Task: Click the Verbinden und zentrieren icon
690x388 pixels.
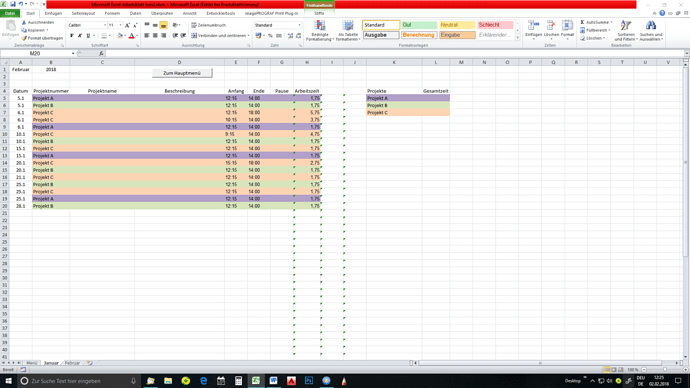Action: (194, 36)
